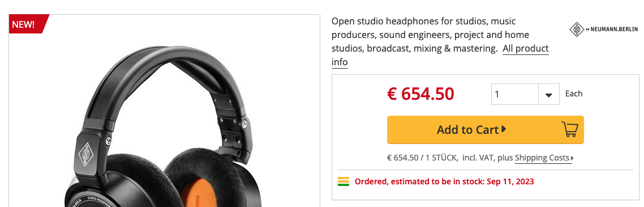This screenshot has height=207, width=644.
Task: Click the headband of the pictured headphones
Action: pos(164,70)
